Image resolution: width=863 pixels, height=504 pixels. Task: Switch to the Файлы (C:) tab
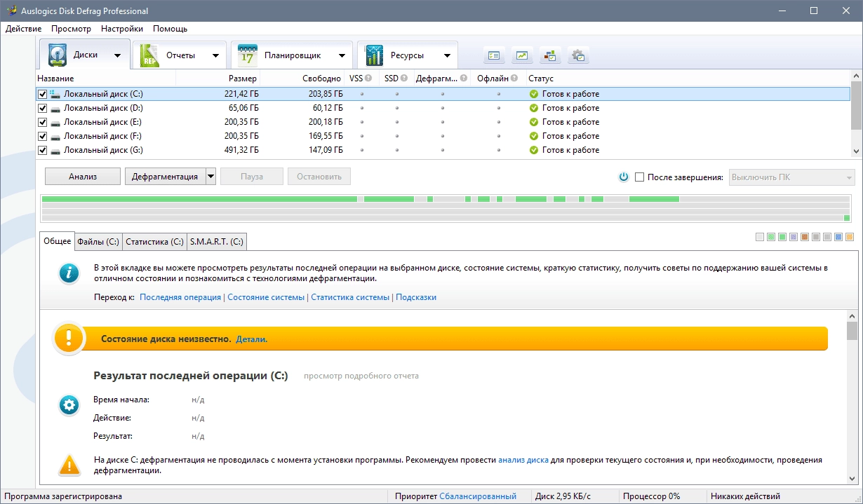[98, 242]
